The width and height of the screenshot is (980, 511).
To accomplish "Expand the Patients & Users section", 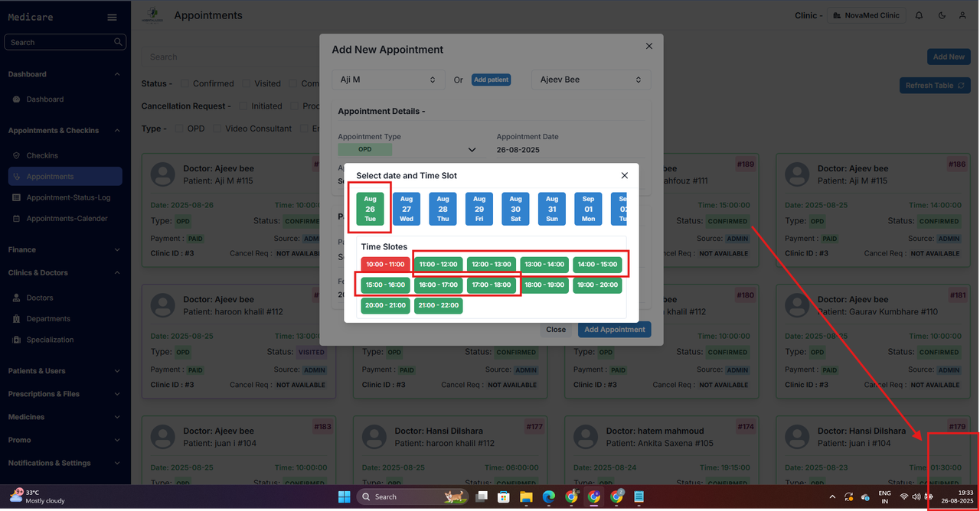I will click(x=117, y=371).
